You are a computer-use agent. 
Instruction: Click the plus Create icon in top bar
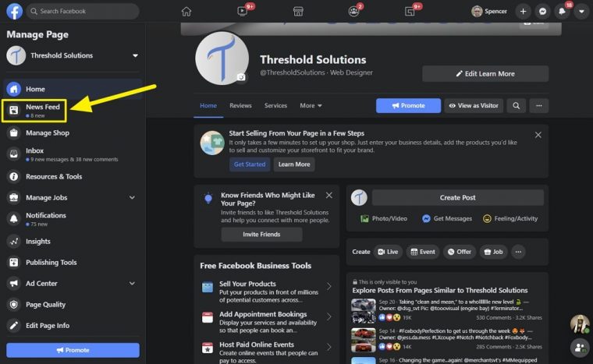click(523, 12)
